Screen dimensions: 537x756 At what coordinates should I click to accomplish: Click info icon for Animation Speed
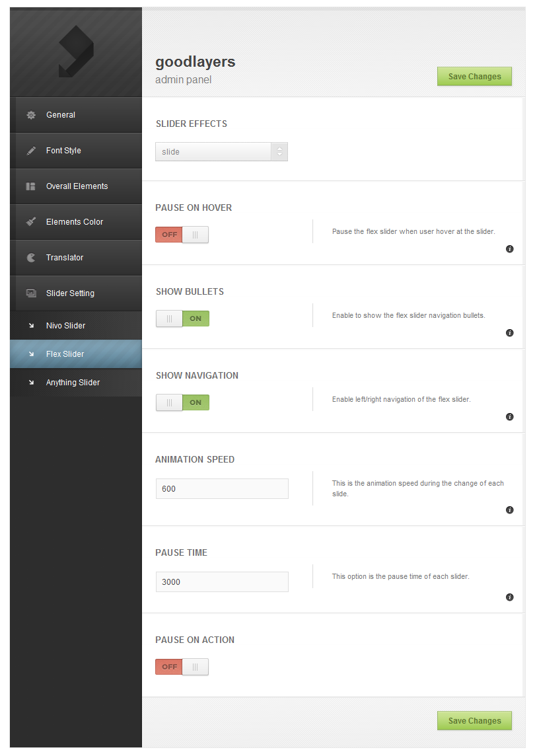click(x=509, y=510)
